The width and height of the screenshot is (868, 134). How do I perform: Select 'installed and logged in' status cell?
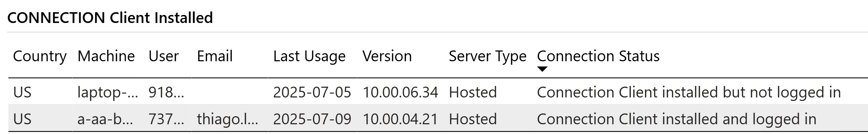[x=676, y=119]
